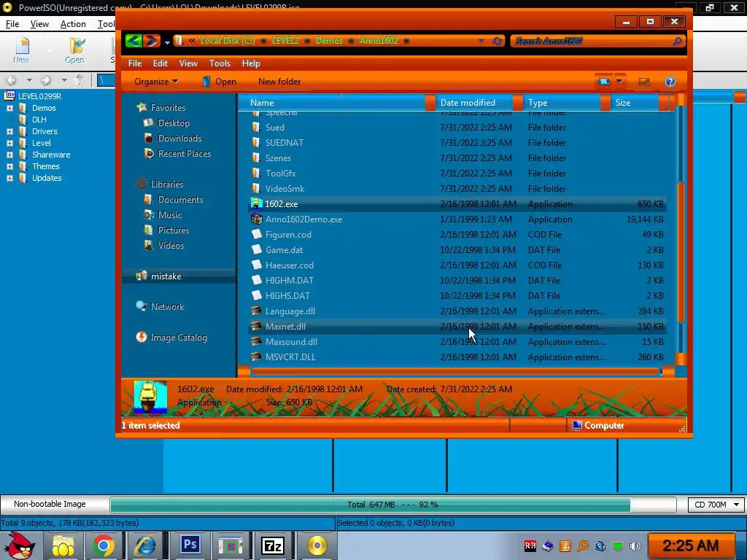
Task: Open the Organize dropdown
Action: [x=156, y=82]
